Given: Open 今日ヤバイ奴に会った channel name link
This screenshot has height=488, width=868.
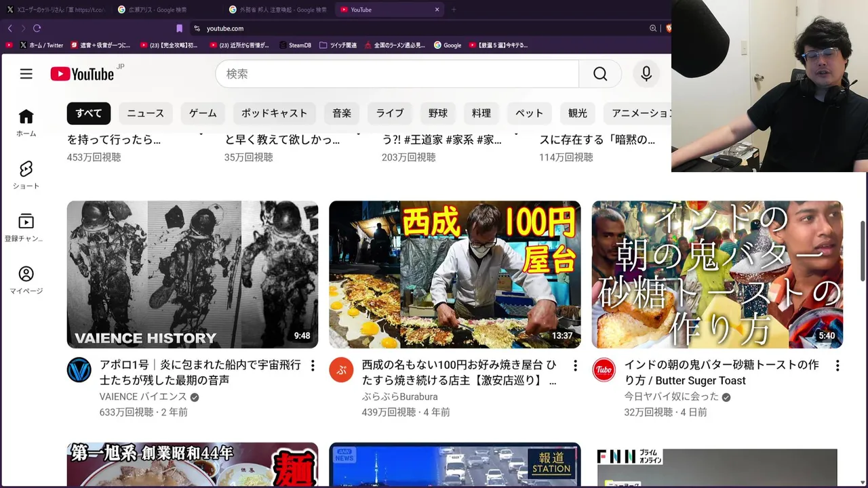Looking at the screenshot, I should [x=671, y=396].
